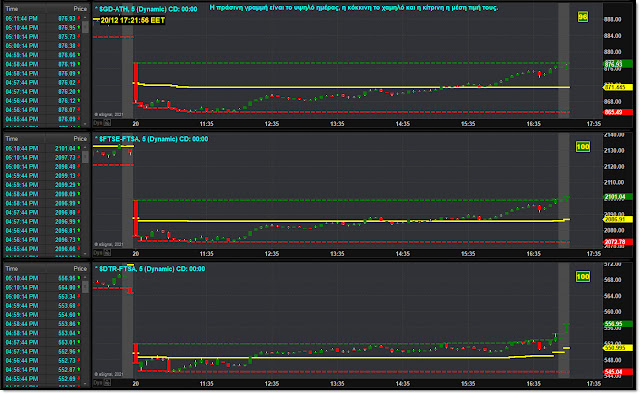Click Time header in the list containing 556.95
The height and width of the screenshot is (394, 640).
pyautogui.click(x=12, y=268)
